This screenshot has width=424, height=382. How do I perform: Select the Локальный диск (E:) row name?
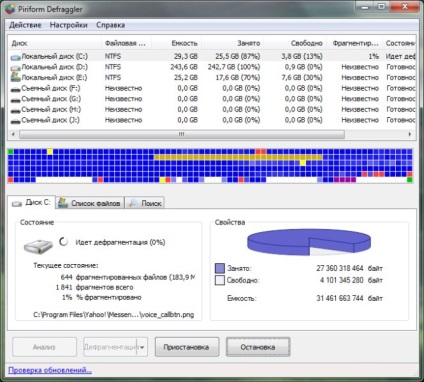point(54,78)
